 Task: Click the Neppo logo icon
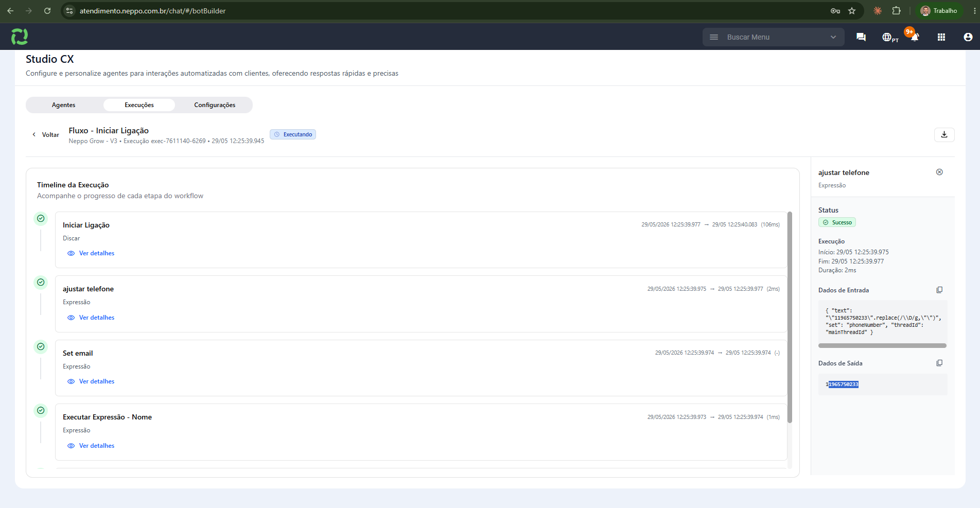click(20, 37)
